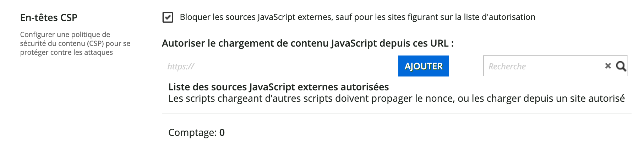Uncheck the block external JavaScript sources checkbox

point(168,17)
